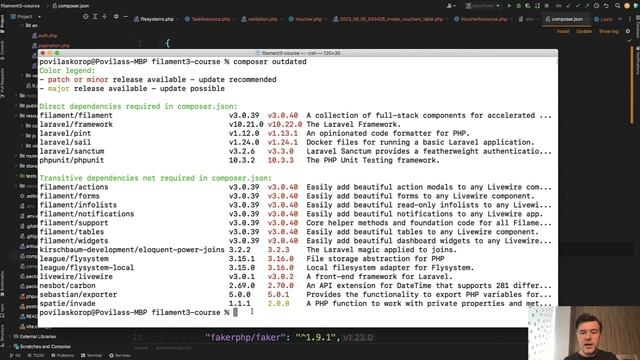
Task: Collapse the en folder in project tree
Action: [22, 25]
